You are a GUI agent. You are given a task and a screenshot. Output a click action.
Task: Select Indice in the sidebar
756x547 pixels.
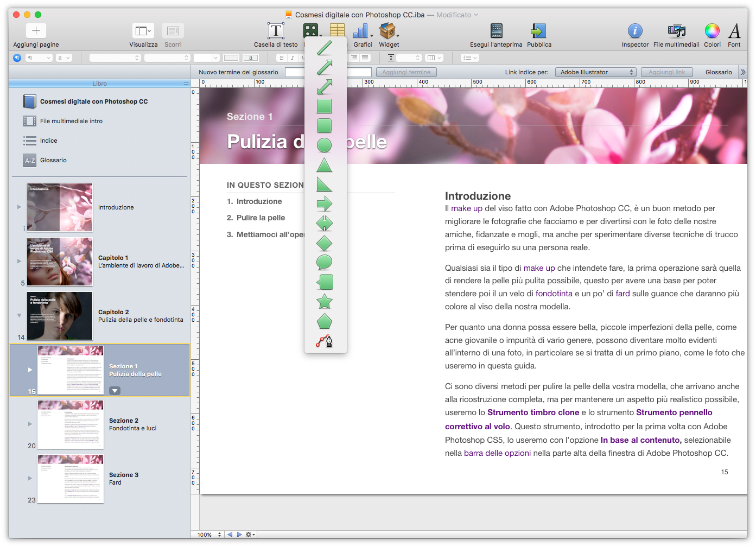[x=48, y=141]
